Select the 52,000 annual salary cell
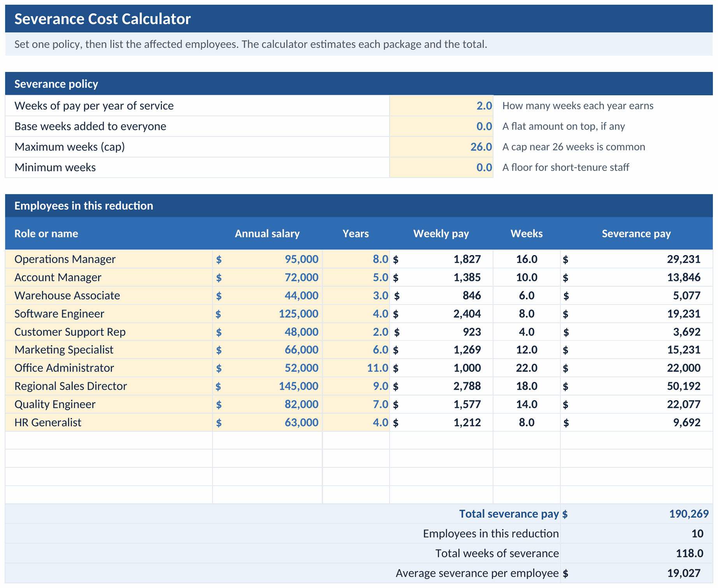Screen dimensions: 718x588 (267, 368)
